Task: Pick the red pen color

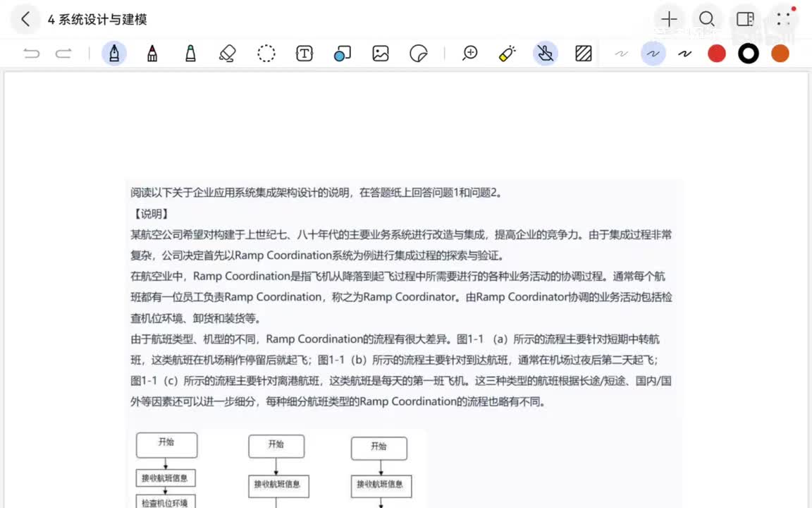Action: [717, 54]
